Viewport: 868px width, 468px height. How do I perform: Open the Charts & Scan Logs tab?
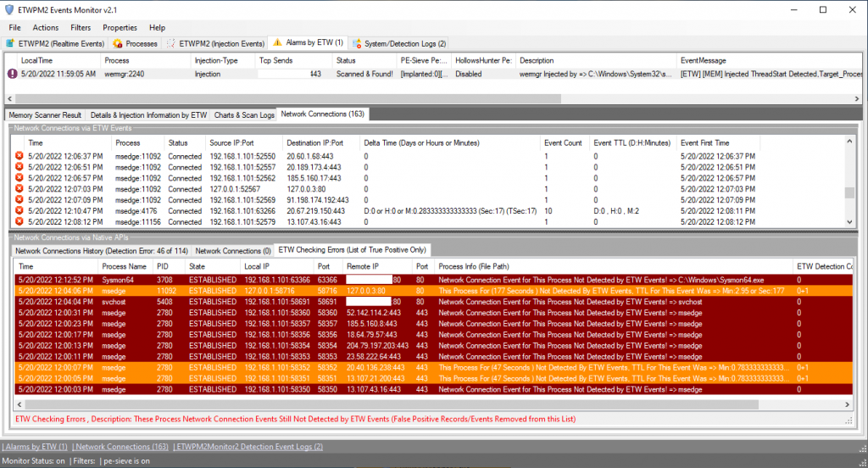244,115
